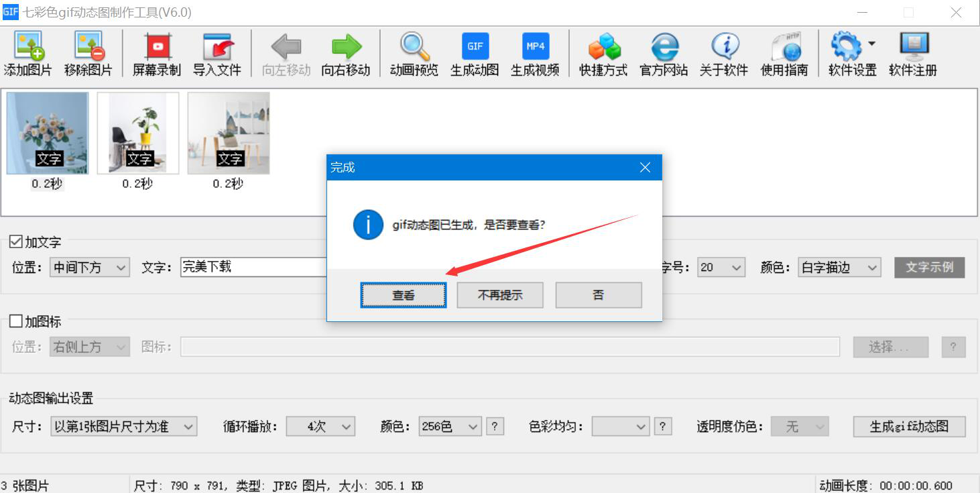Open the 色彩均匀 dropdown
Image resolution: width=980 pixels, height=493 pixels.
pyautogui.click(x=621, y=427)
